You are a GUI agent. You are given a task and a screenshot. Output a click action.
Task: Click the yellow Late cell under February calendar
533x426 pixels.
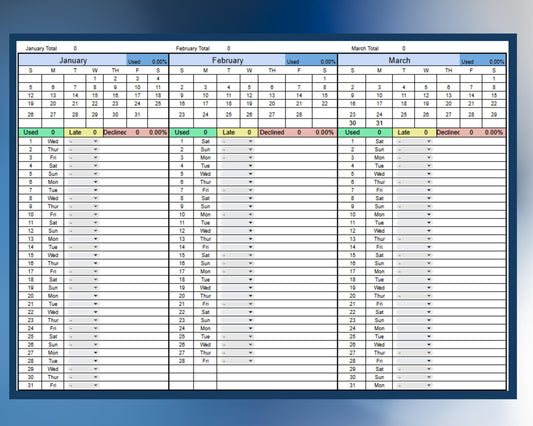pyautogui.click(x=238, y=133)
